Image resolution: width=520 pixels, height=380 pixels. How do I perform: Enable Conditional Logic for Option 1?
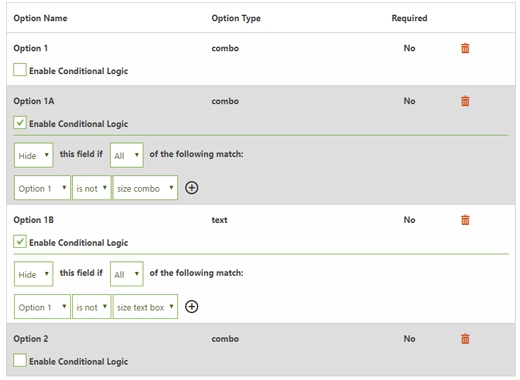coord(20,70)
